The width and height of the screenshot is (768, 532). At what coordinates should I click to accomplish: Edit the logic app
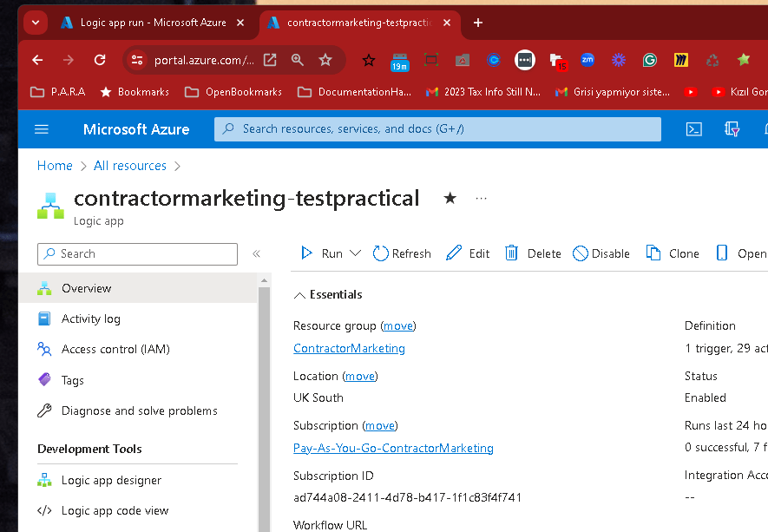[468, 253]
